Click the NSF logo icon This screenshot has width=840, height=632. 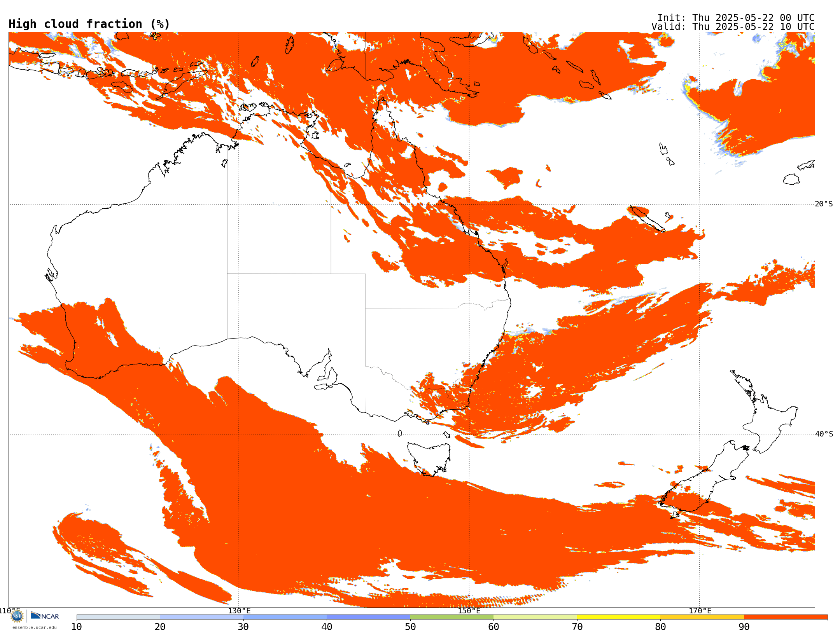[x=17, y=616]
